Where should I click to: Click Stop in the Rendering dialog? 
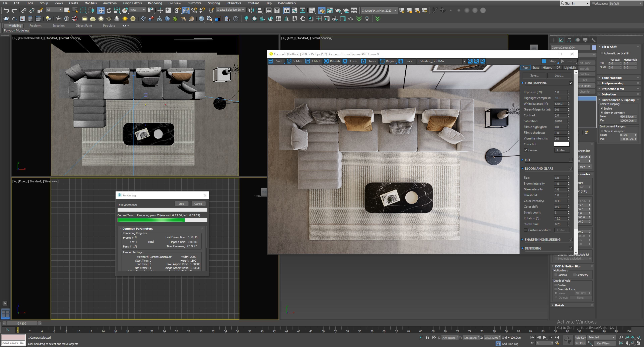click(181, 204)
